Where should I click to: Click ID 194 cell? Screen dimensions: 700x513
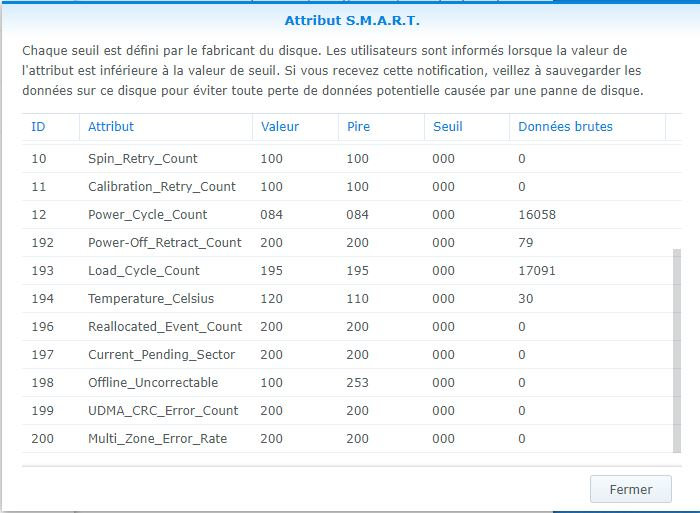tap(42, 299)
